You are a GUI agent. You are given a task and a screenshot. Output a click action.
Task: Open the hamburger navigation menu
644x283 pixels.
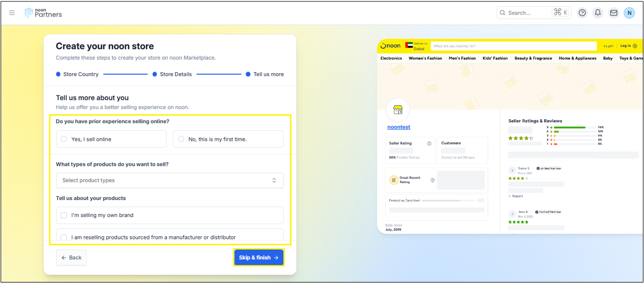12,12
